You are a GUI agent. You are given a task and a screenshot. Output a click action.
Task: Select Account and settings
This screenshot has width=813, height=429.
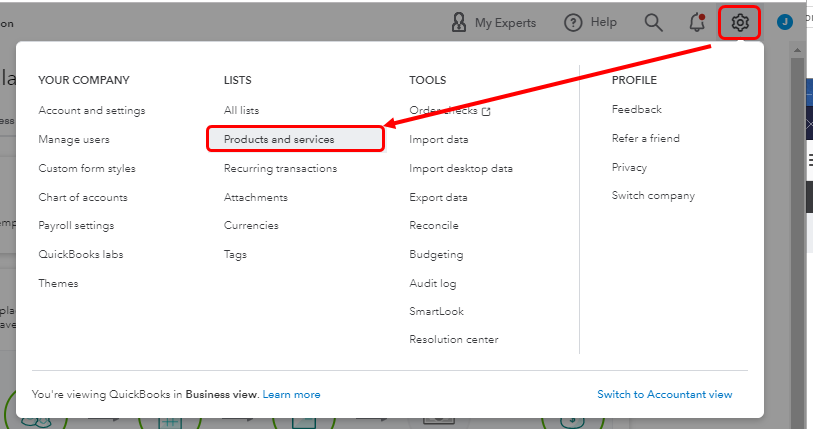92,110
